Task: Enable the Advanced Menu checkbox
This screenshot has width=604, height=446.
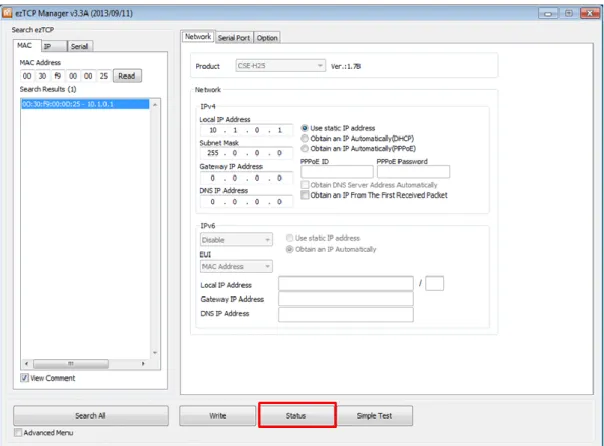Action: click(18, 433)
